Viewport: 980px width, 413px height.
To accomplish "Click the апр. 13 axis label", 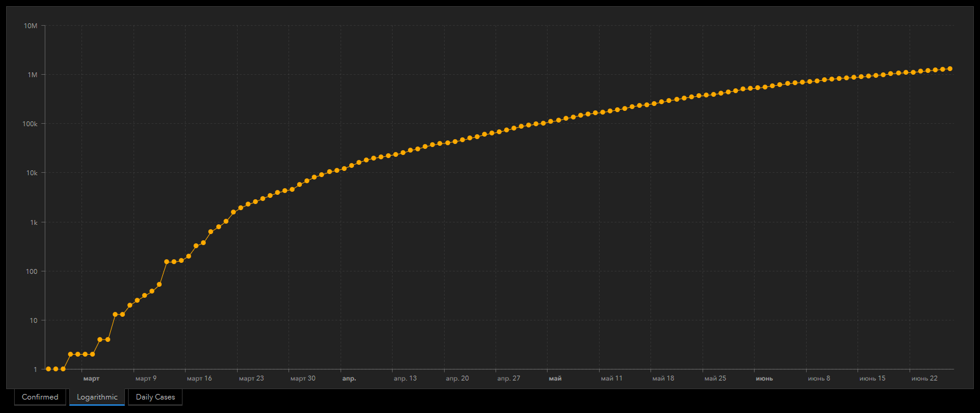I will (x=405, y=379).
